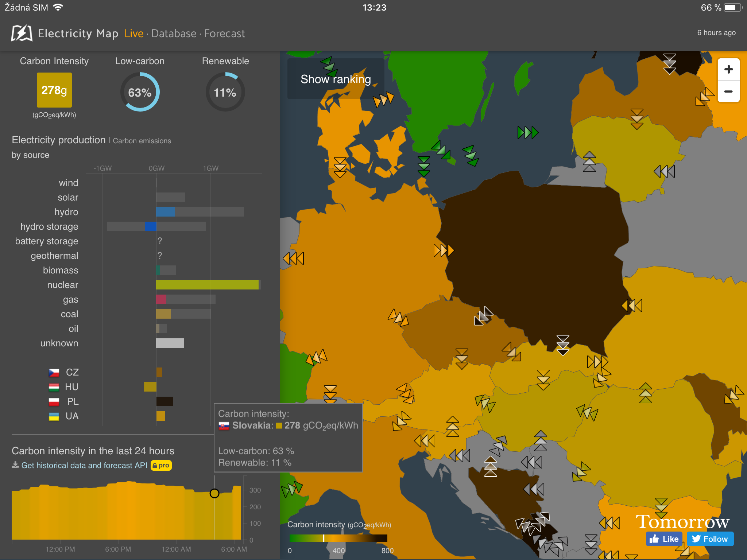Click the Poland flag icon
Screen dimensions: 747x560
(x=54, y=401)
